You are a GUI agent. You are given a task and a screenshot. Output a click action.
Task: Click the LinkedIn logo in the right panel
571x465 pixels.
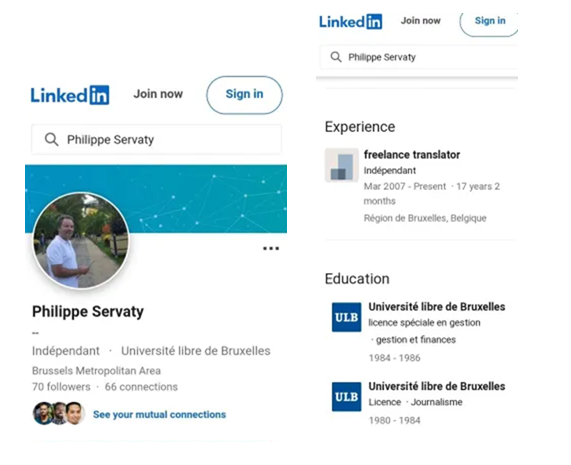pos(351,21)
